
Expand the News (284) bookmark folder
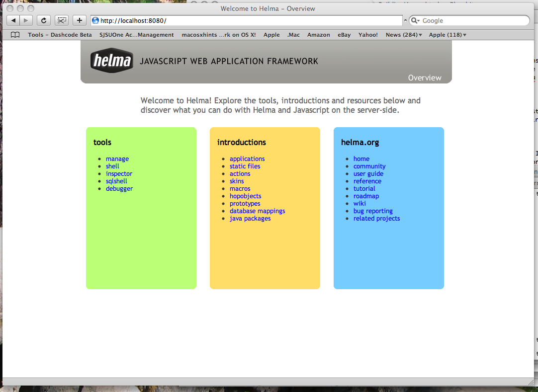tap(404, 35)
